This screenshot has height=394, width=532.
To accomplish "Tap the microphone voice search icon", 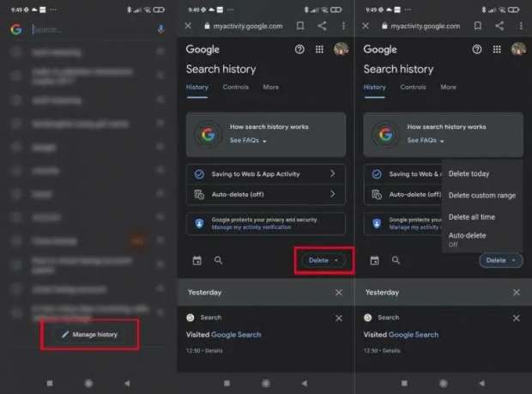I will (160, 29).
